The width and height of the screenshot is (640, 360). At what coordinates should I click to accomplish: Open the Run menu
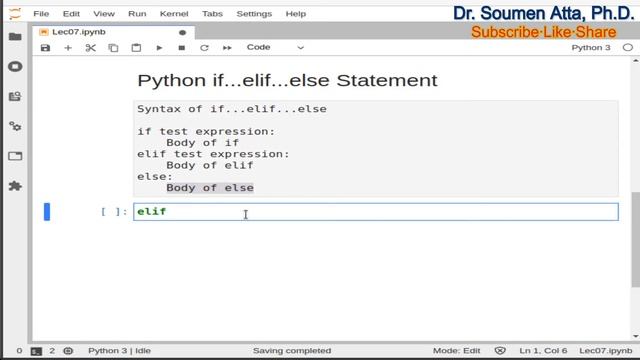[137, 14]
